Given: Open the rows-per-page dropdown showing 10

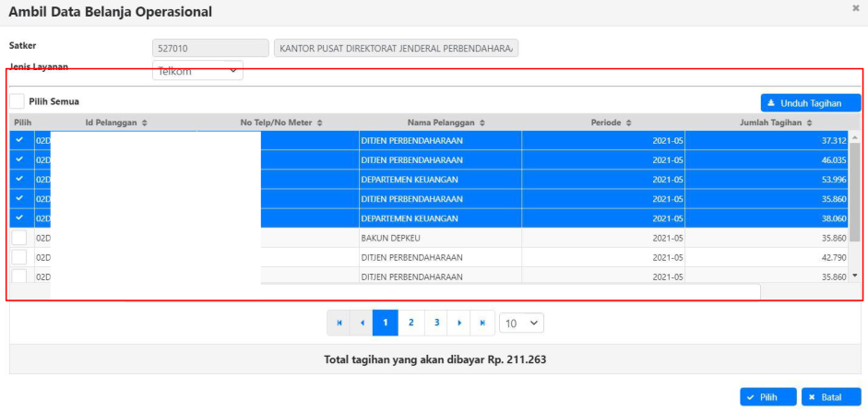Looking at the screenshot, I should [521, 324].
